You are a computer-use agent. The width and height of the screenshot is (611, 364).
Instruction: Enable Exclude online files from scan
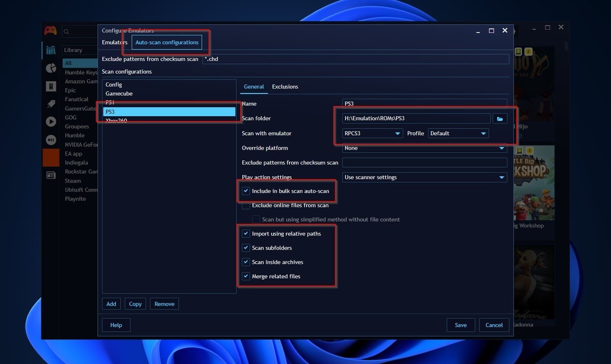(x=246, y=205)
